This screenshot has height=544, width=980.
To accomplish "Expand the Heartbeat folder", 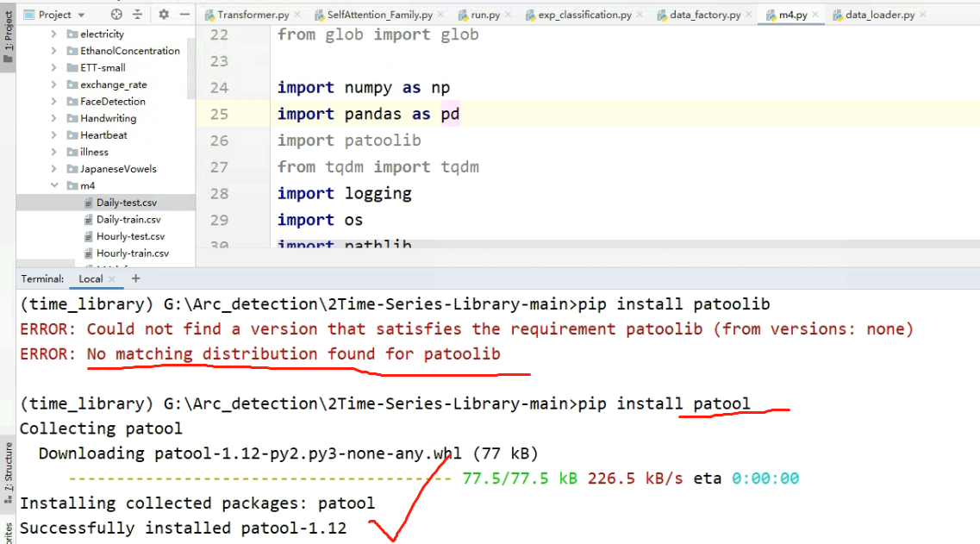I will pos(53,135).
